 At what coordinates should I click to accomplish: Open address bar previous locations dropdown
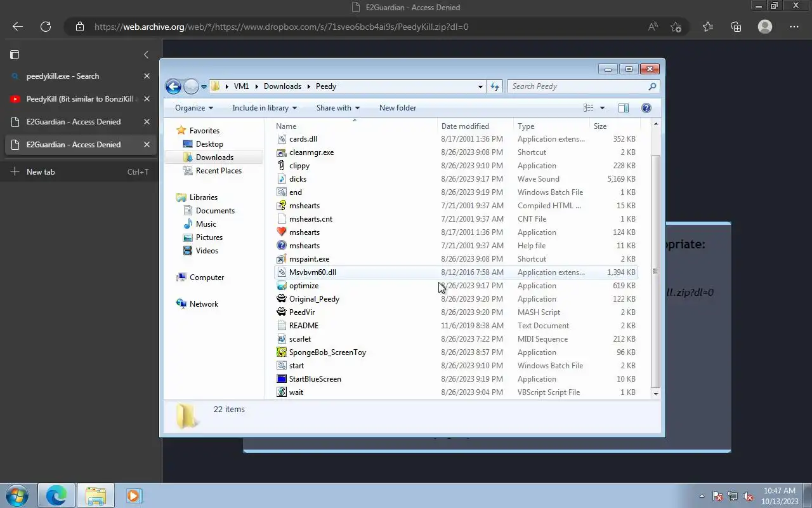point(480,86)
